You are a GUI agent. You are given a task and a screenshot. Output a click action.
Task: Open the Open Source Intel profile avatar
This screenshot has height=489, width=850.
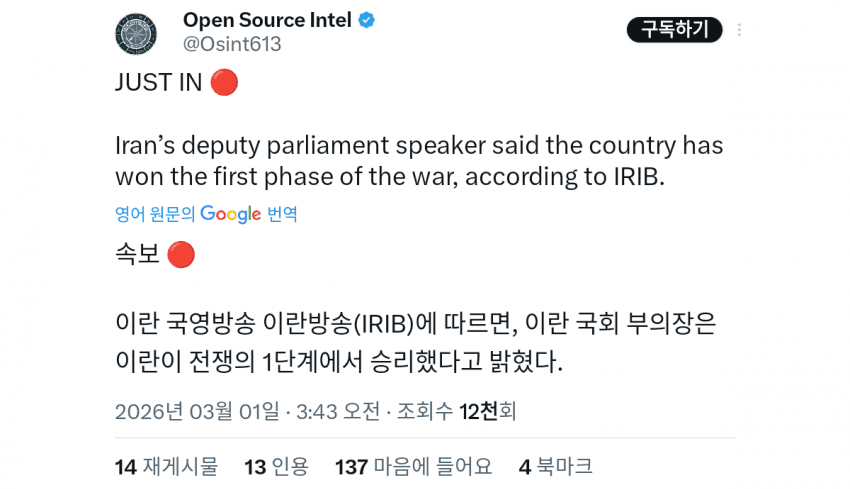[x=136, y=32]
